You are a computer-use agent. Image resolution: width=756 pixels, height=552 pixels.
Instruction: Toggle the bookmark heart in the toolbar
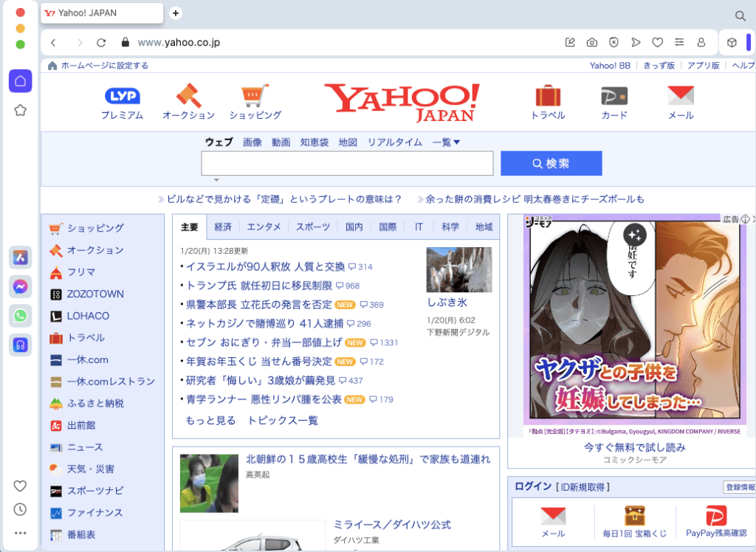coord(657,42)
